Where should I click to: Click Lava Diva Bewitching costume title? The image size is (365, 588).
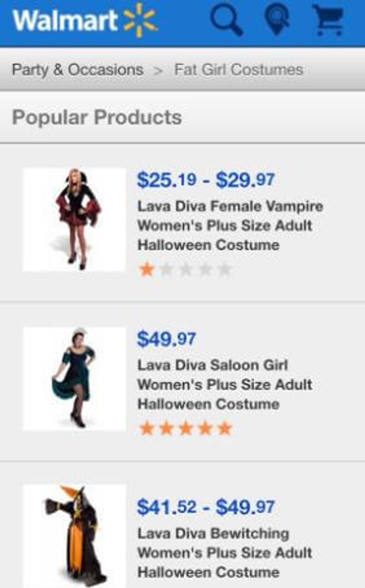[x=225, y=553]
